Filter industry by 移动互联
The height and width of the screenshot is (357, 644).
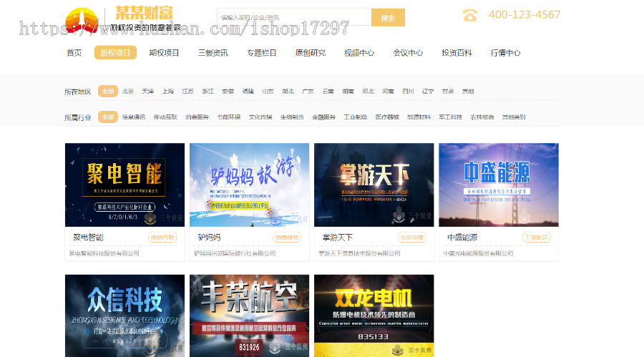tap(165, 117)
